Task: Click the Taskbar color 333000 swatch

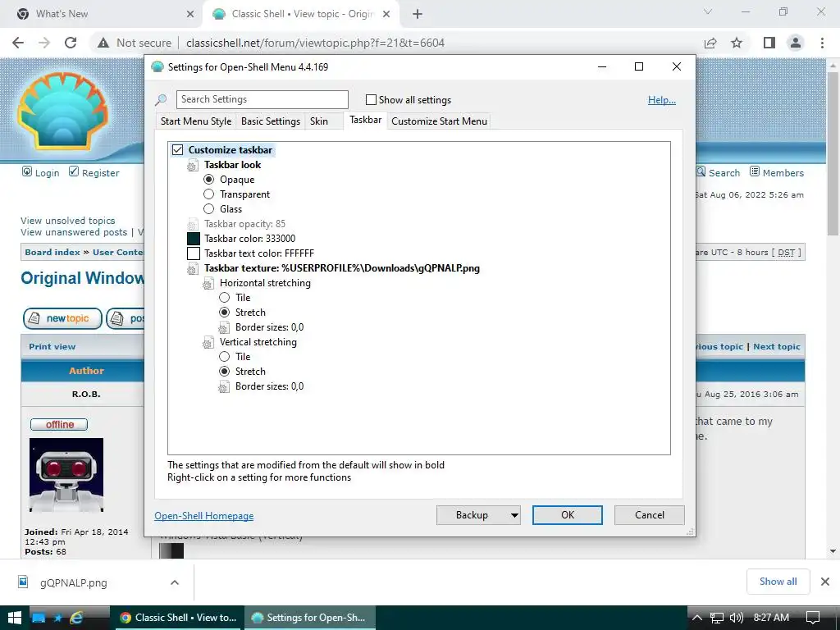Action: 194,239
